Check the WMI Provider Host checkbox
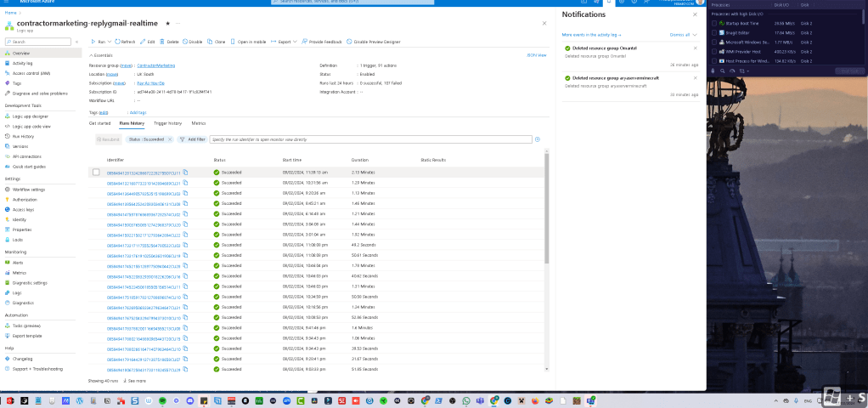The height and width of the screenshot is (408, 868). coord(714,52)
